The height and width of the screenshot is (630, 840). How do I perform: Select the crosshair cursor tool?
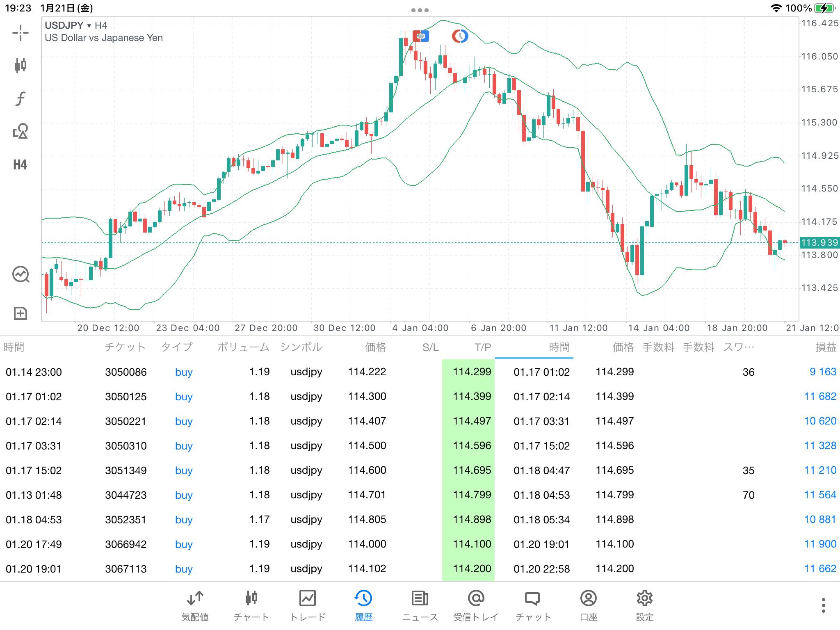[x=20, y=33]
